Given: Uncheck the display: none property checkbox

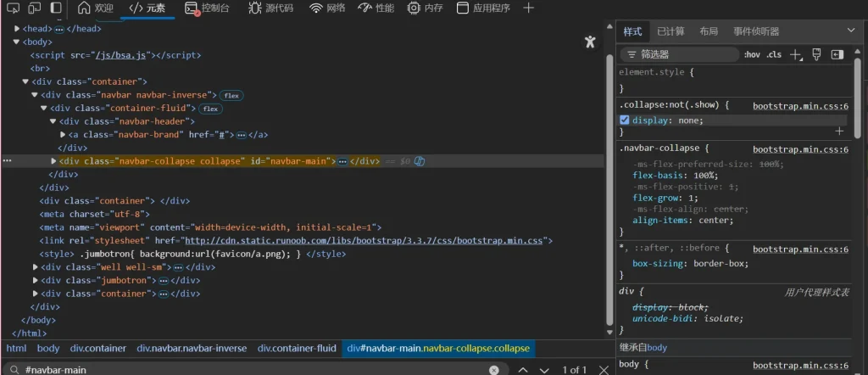Looking at the screenshot, I should point(625,120).
